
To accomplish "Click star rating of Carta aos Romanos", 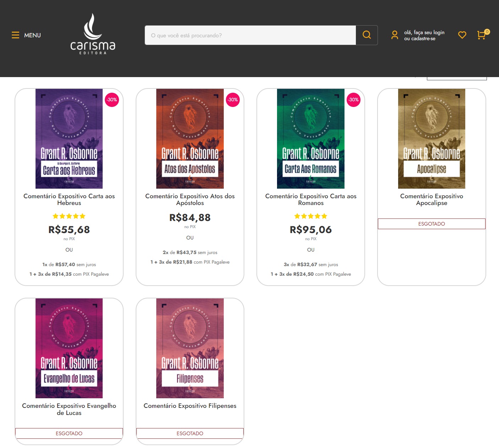I will [x=311, y=216].
